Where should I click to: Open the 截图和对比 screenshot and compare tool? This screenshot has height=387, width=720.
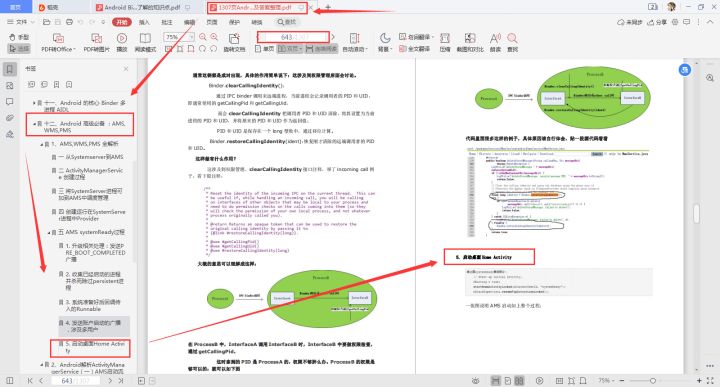point(470,43)
